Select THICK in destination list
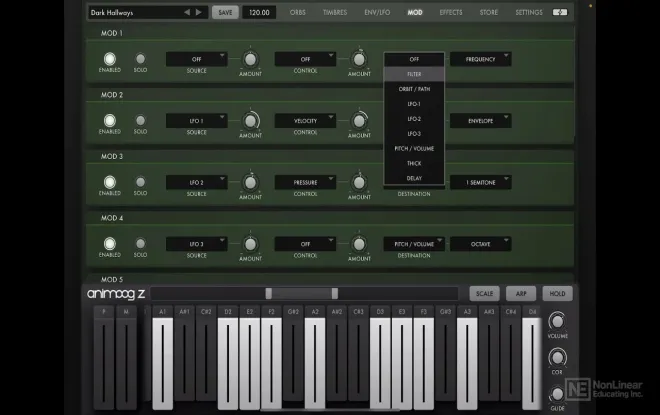This screenshot has height=415, width=660. (414, 163)
